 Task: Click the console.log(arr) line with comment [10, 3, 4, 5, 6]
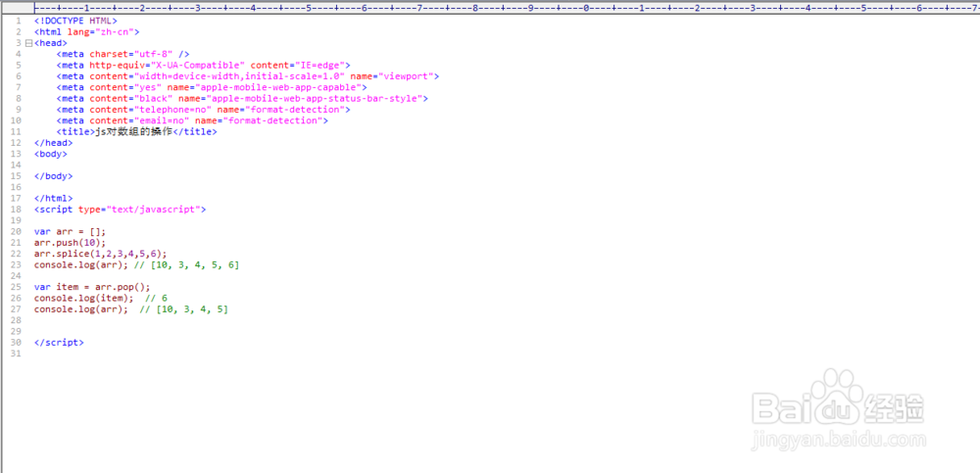pyautogui.click(x=137, y=265)
